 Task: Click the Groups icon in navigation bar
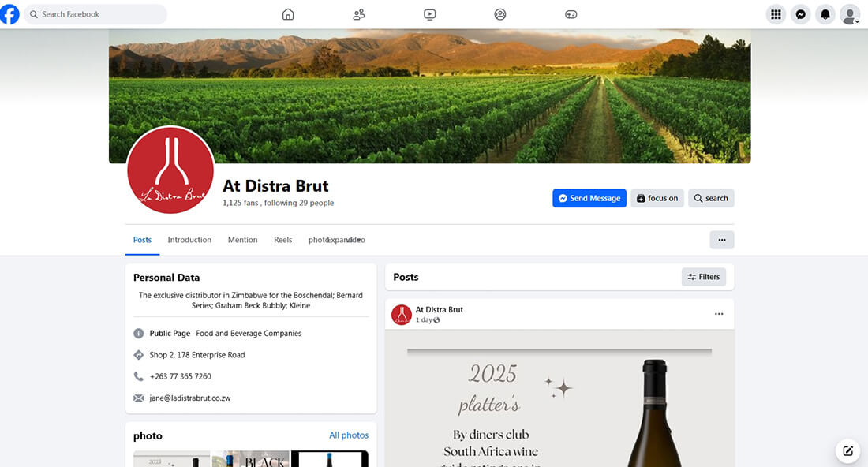click(x=499, y=13)
